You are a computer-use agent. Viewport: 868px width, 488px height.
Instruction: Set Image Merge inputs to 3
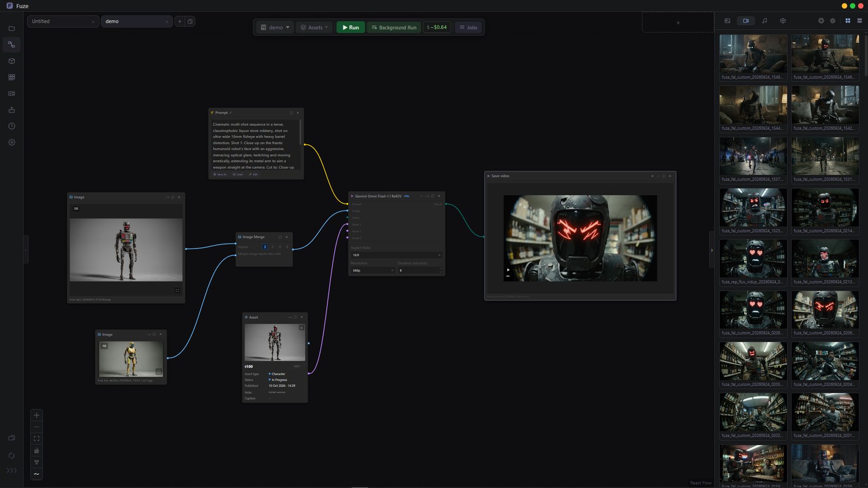[272, 247]
